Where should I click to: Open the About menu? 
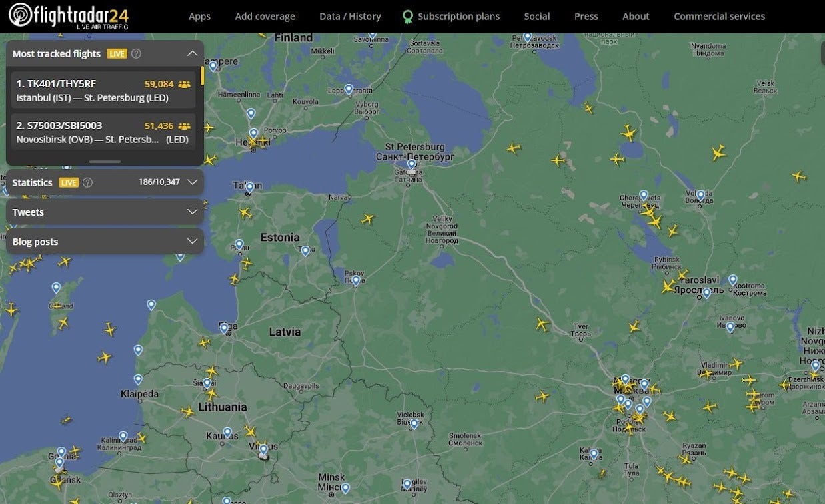[636, 16]
